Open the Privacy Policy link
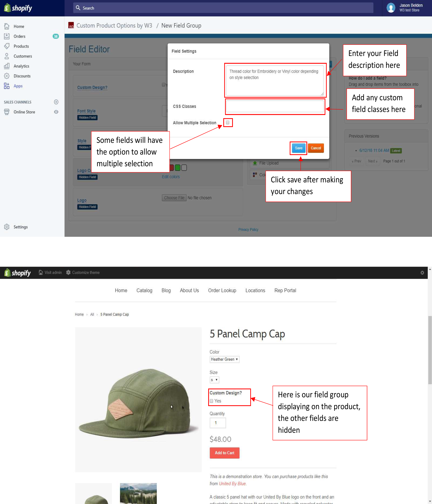432x504 pixels. 248,229
